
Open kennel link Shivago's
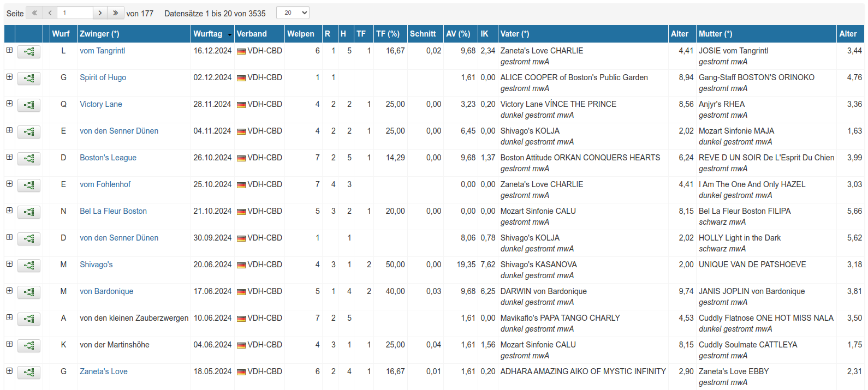click(96, 265)
